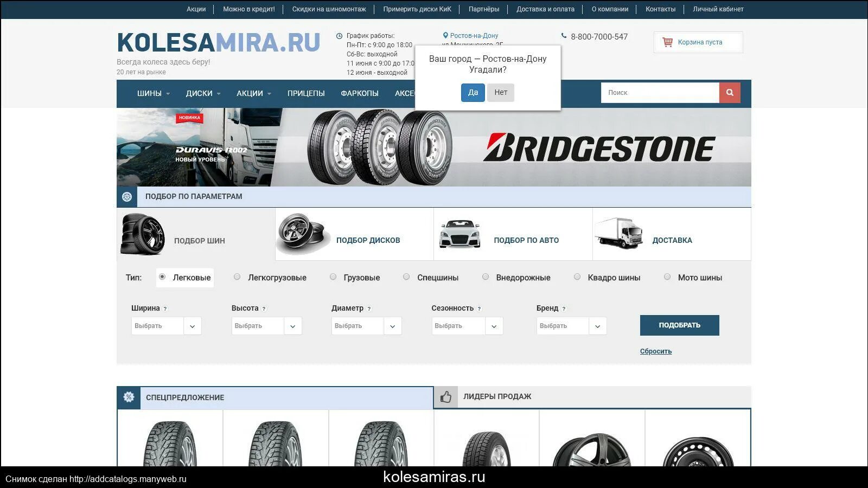Switch to the ДОСТАВКА tab
The image size is (868, 488).
click(672, 234)
